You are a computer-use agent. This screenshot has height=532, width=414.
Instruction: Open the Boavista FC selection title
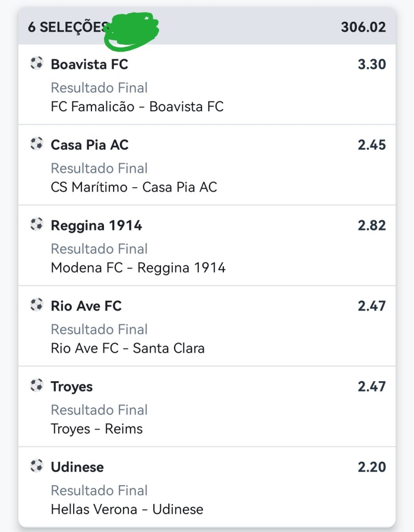click(89, 64)
